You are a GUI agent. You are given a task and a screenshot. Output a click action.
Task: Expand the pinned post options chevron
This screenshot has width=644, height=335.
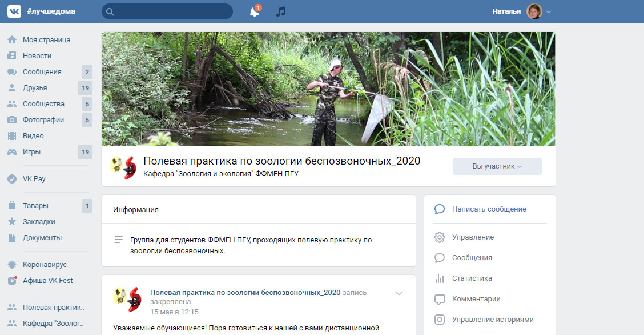coord(399,293)
